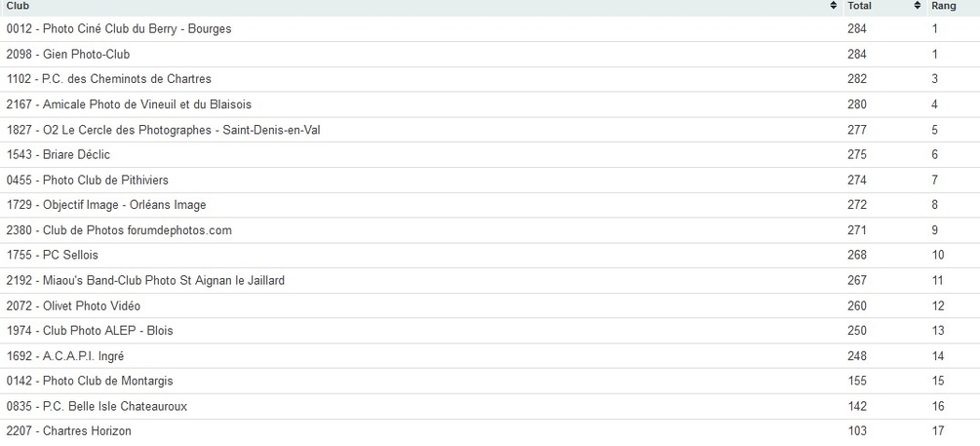Select the Briare Déclic club row
The width and height of the screenshot is (980, 446).
pyautogui.click(x=59, y=155)
